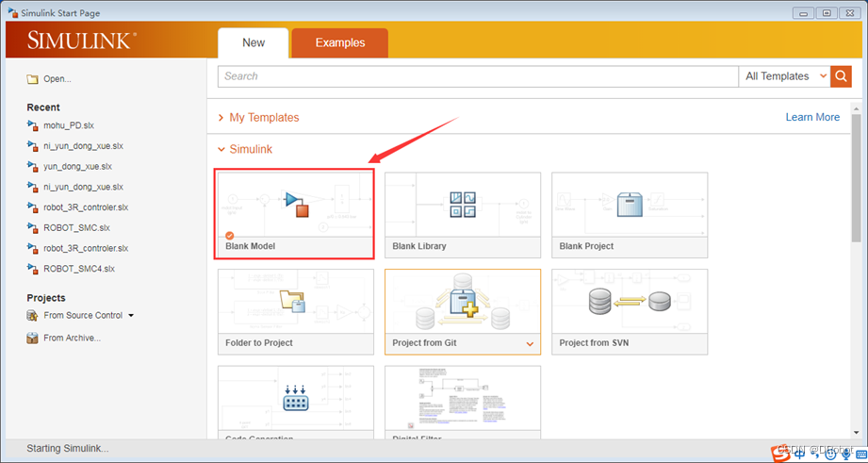Image resolution: width=868 pixels, height=463 pixels.
Task: Click the Blank Project box icon
Action: point(629,205)
